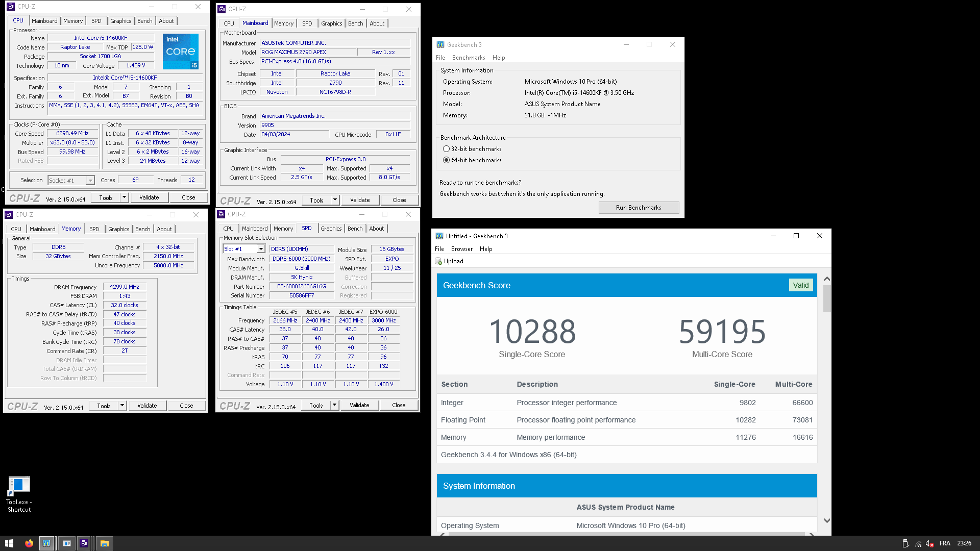The width and height of the screenshot is (980, 551).
Task: Click the DRAM Frequency value 4299.0 MHz
Action: pos(125,287)
